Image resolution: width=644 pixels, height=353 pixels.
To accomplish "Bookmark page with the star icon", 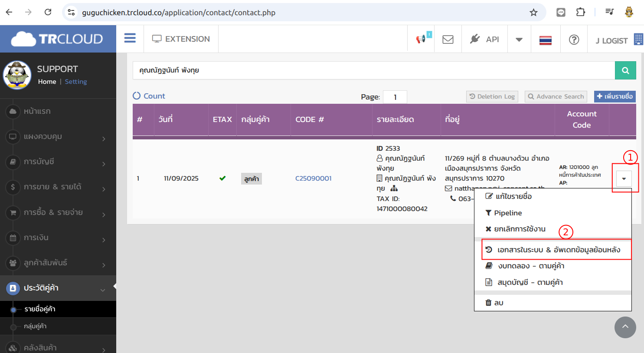I will [533, 13].
